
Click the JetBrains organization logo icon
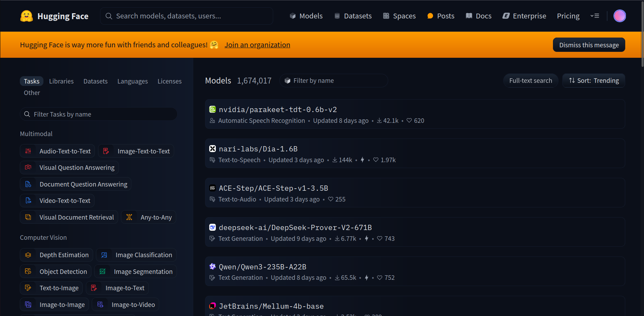pos(212,306)
